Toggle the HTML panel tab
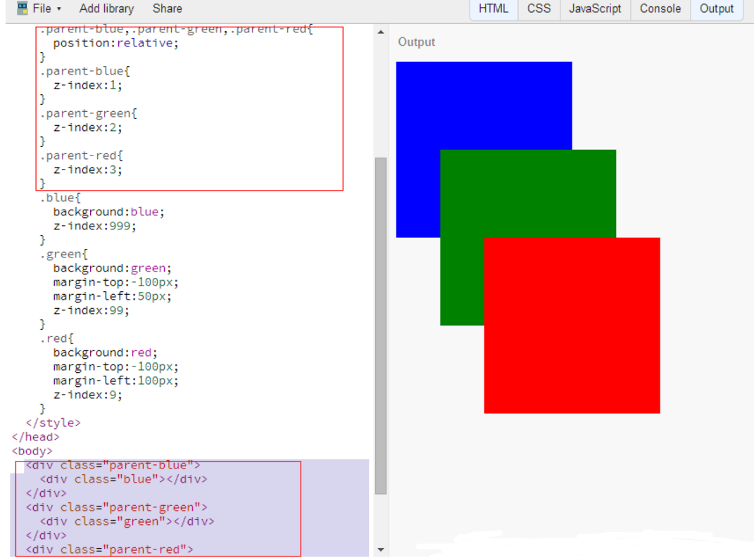This screenshot has height=560, width=754. tap(494, 8)
